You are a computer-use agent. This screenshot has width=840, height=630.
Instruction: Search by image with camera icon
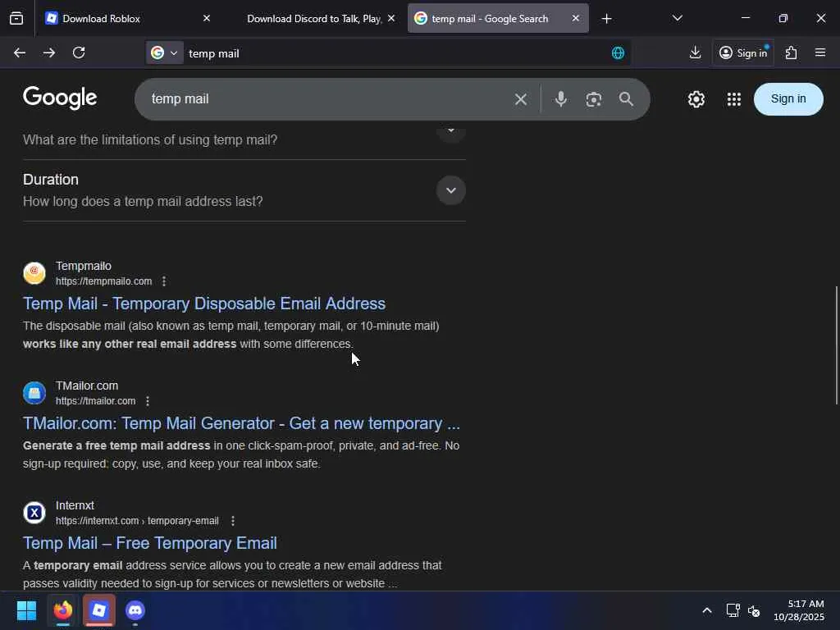[594, 99]
